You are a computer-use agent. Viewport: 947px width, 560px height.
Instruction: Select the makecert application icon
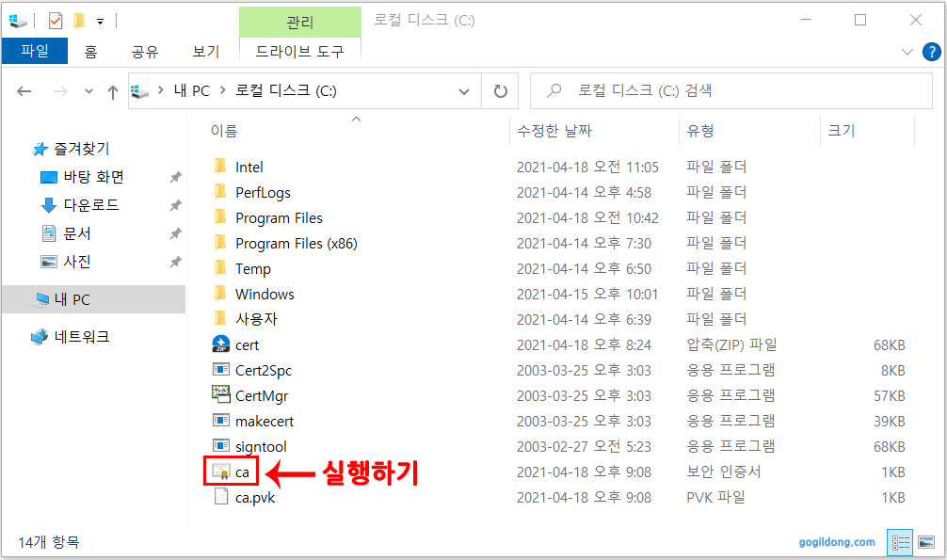tap(221, 420)
